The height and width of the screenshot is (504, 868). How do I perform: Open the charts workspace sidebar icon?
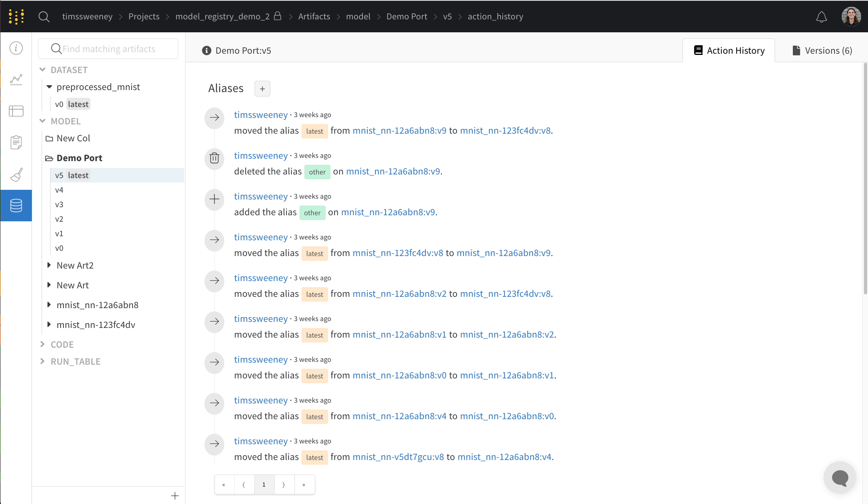pyautogui.click(x=16, y=79)
